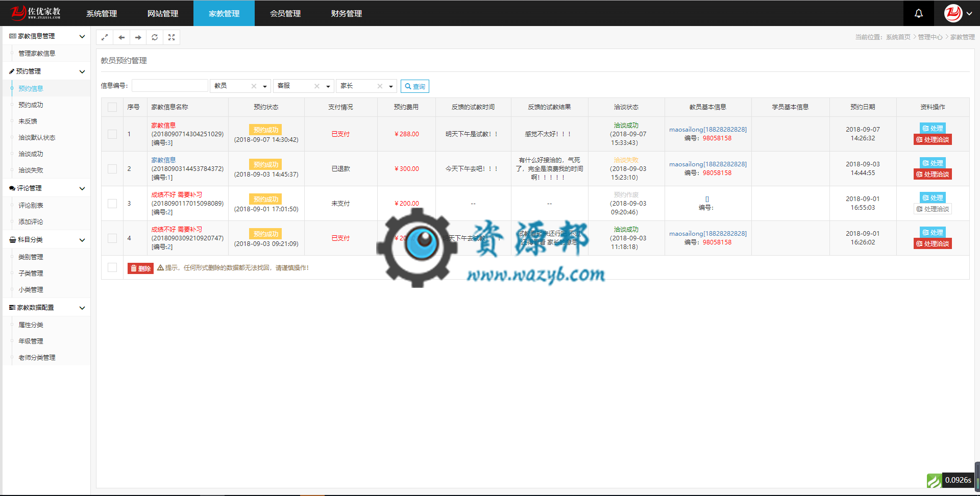Open the 会员管理 menu

(285, 13)
